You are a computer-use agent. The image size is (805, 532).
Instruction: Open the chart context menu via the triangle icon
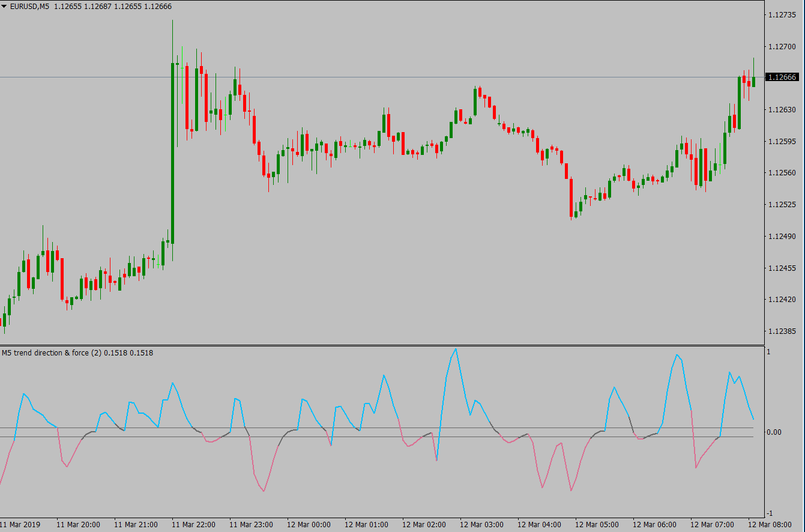coord(5,7)
